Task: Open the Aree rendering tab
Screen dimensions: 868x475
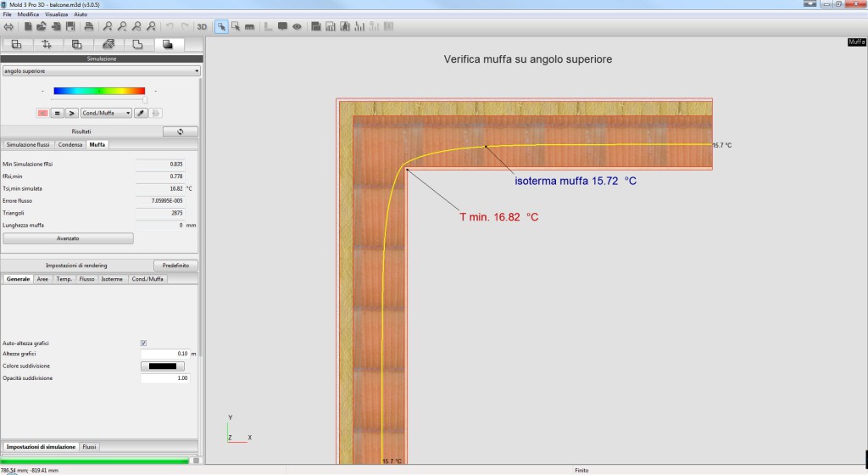Action: point(42,279)
